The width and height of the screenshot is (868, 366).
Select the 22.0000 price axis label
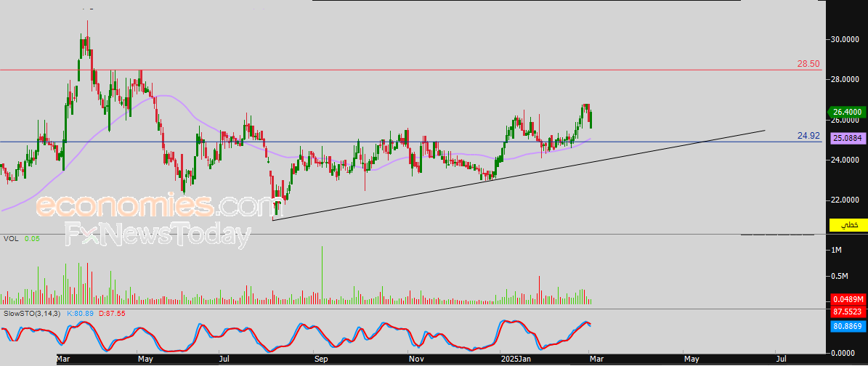click(844, 200)
